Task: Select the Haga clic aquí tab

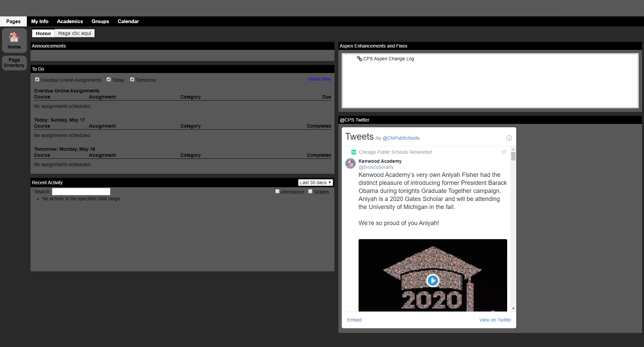Action: pos(74,33)
